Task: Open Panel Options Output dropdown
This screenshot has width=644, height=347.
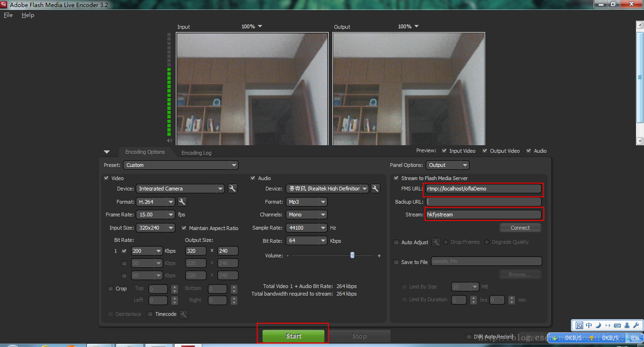Action: pyautogui.click(x=447, y=165)
